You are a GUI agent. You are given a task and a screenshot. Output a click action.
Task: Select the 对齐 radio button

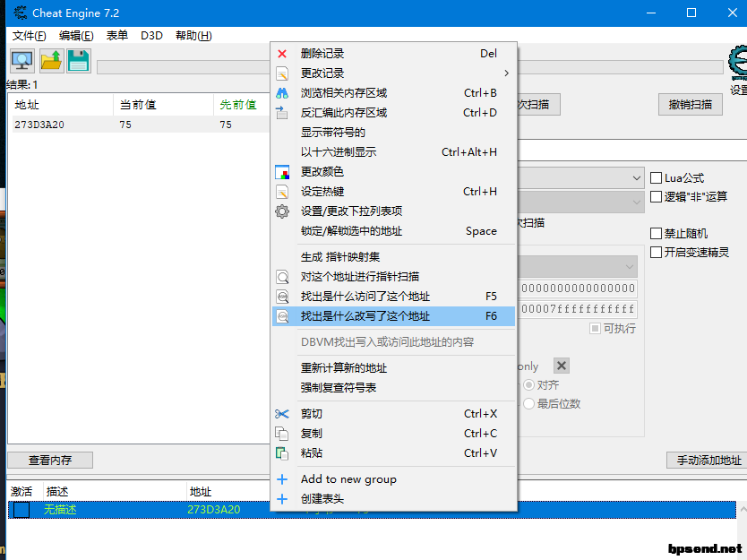click(x=528, y=385)
